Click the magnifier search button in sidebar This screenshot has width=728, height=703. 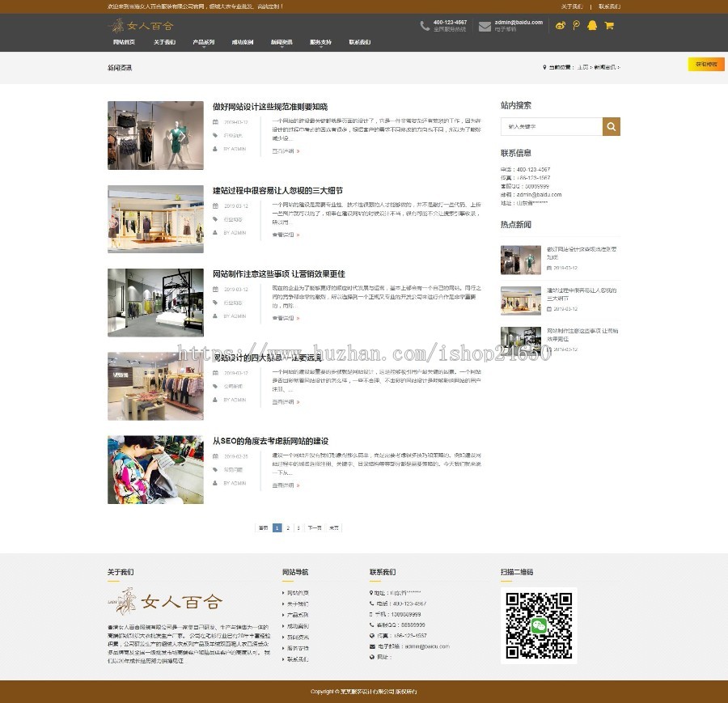coord(612,126)
